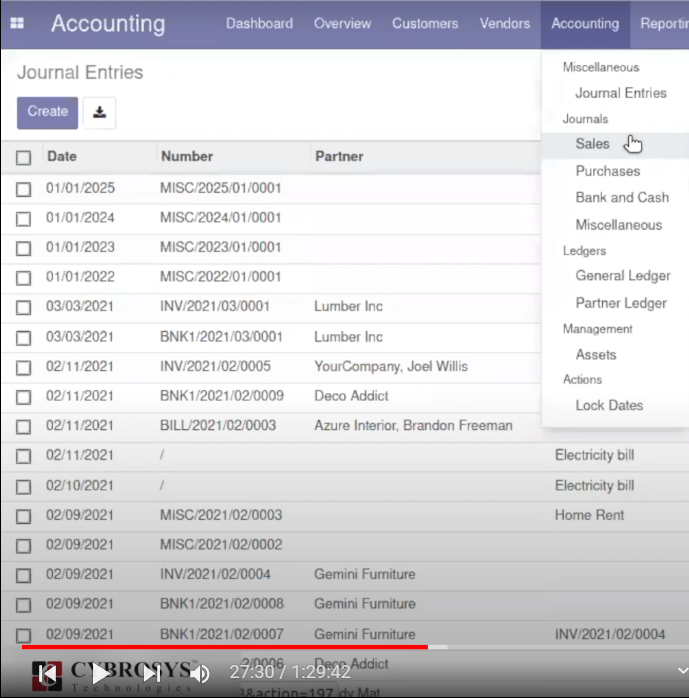
Task: Click partner Azure Interior, Brandon Freeman
Action: click(413, 426)
